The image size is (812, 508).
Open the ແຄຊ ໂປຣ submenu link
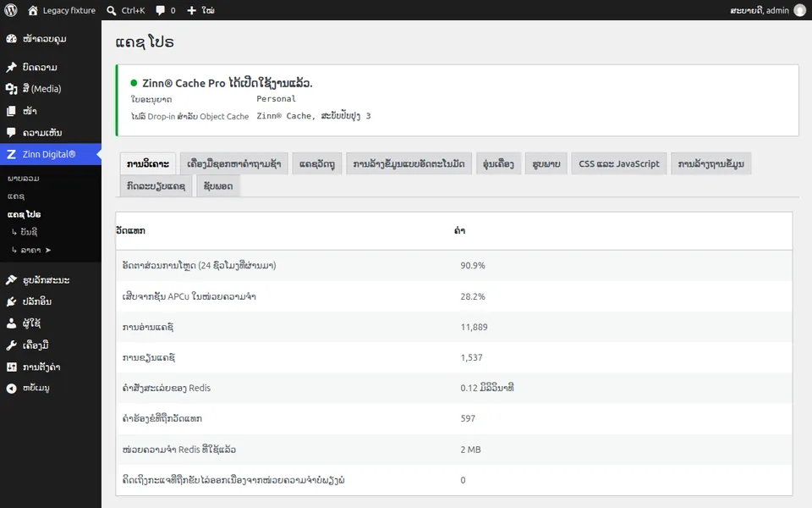[x=24, y=214]
